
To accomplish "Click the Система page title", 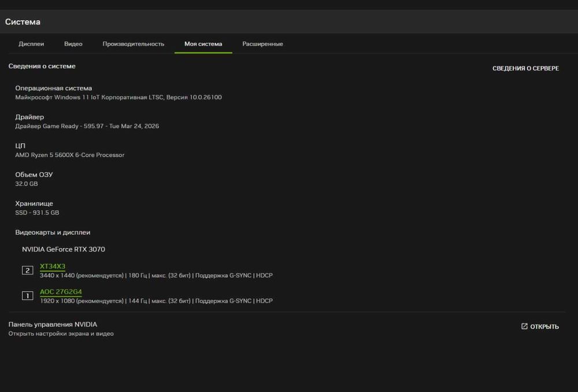I will pos(23,22).
